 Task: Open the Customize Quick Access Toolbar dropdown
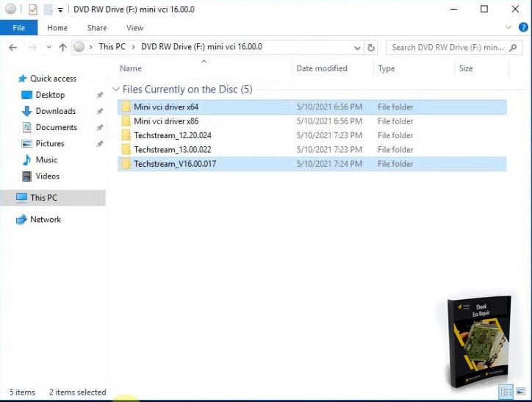[x=60, y=10]
